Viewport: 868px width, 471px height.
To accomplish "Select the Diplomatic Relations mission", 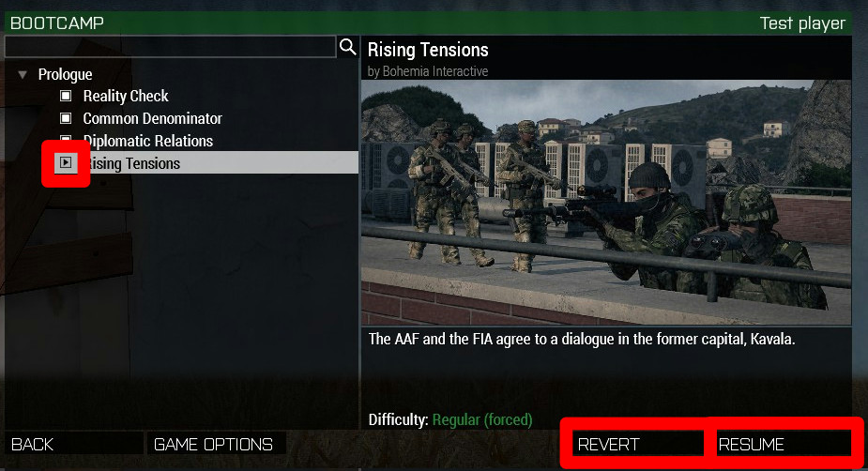I will (x=148, y=141).
